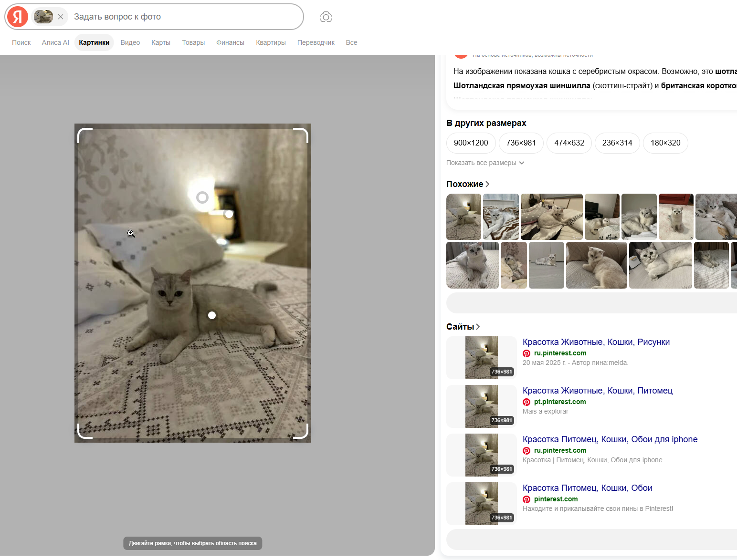The width and height of the screenshot is (737, 560).
Task: Select the 236×314 size
Action: click(x=617, y=143)
